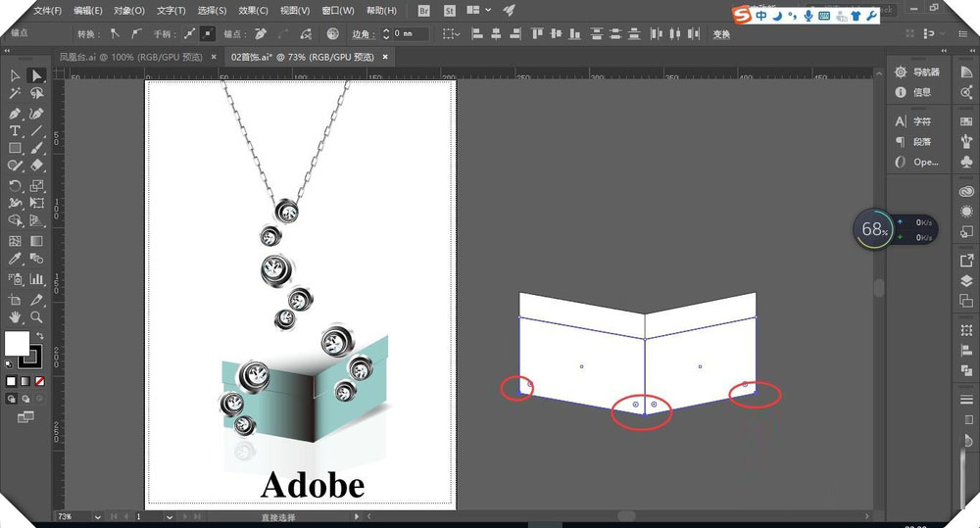This screenshot has width=980, height=528.
Task: Open the 导航器 panel
Action: pyautogui.click(x=925, y=72)
